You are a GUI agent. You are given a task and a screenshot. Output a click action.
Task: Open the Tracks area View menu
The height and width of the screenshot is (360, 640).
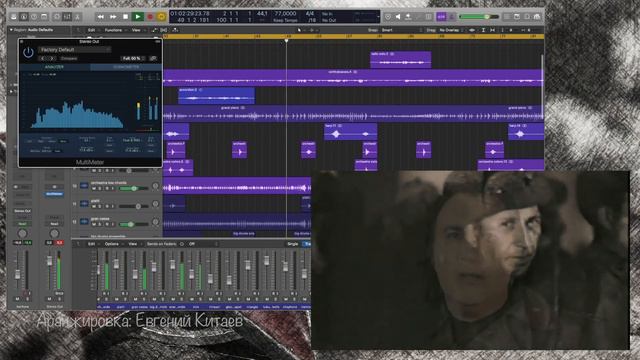(136, 30)
